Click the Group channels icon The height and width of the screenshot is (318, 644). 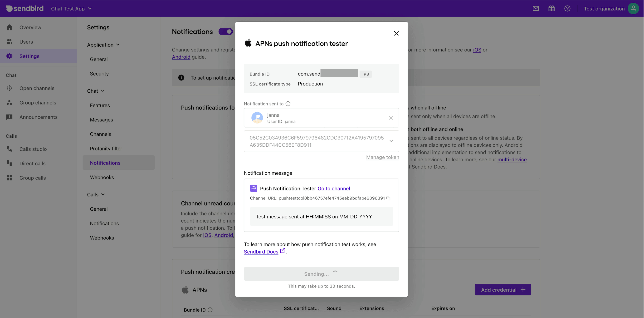[x=10, y=103]
